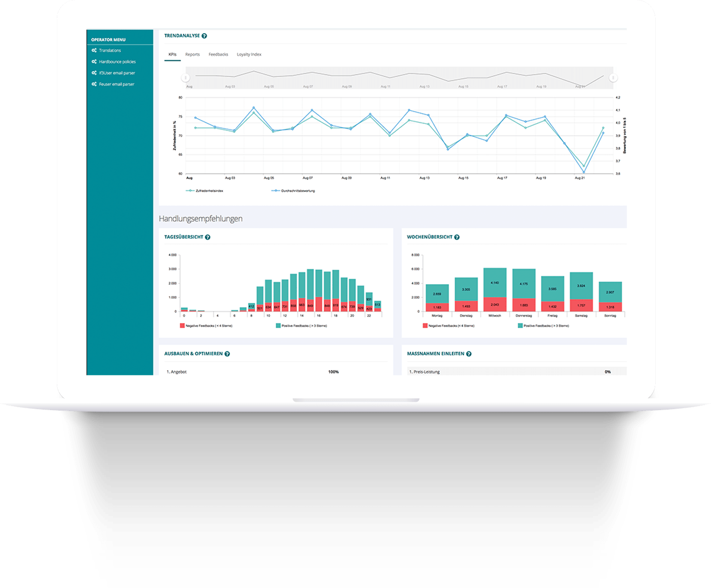Click the Freitag negative bar labeled 1.432
Viewport: 711px width, 588px height.
pyautogui.click(x=552, y=306)
